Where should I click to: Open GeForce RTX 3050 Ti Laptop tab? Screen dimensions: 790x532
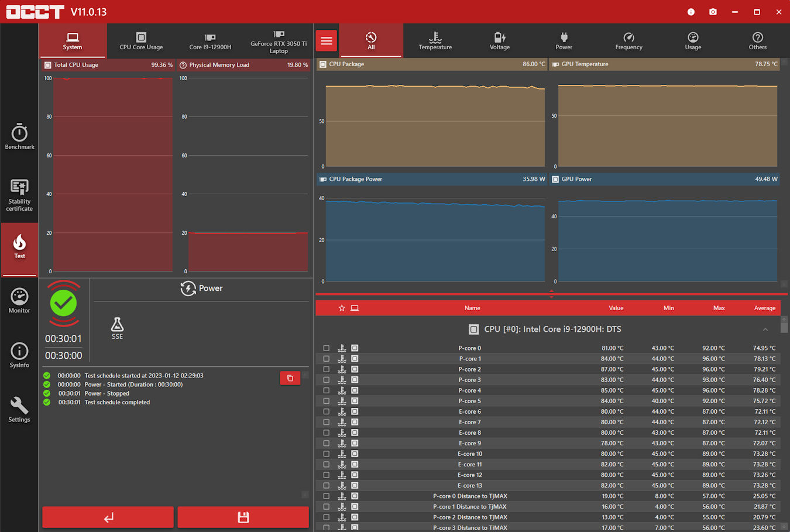279,41
